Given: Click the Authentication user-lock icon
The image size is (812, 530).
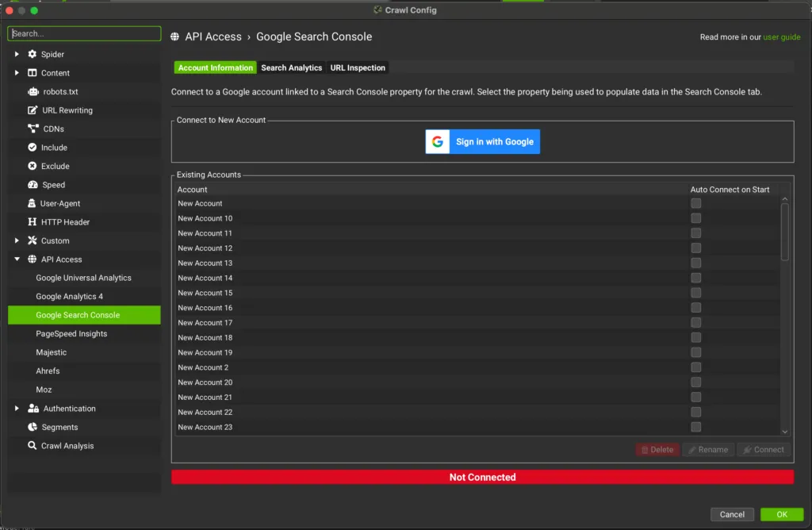Looking at the screenshot, I should (33, 409).
